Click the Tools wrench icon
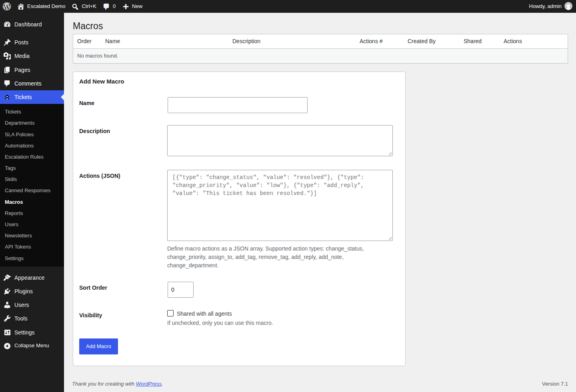 [7, 318]
